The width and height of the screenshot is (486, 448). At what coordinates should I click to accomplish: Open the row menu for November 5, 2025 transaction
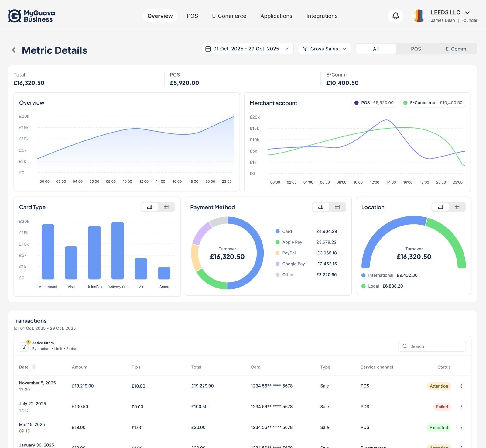462,386
